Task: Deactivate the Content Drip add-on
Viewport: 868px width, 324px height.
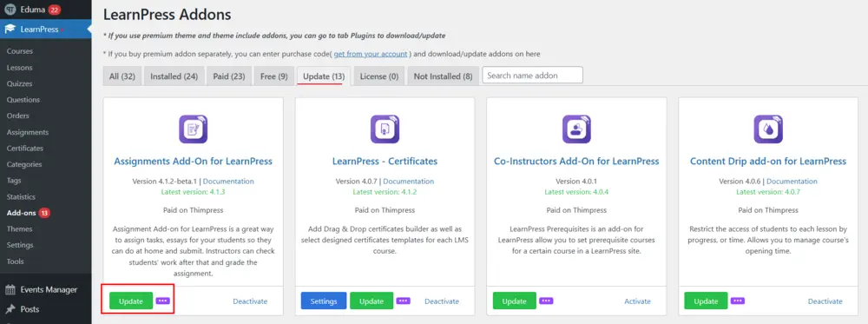Action: [x=825, y=301]
